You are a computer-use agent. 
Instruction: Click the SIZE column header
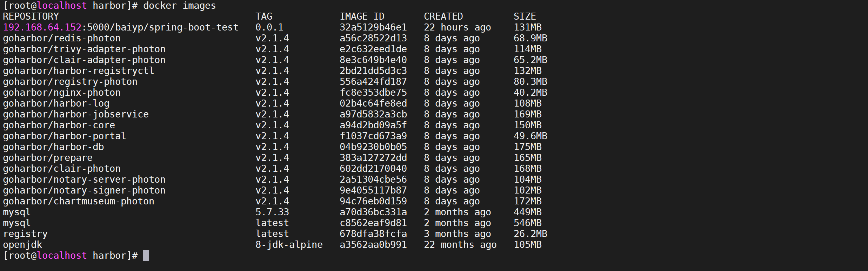[525, 16]
